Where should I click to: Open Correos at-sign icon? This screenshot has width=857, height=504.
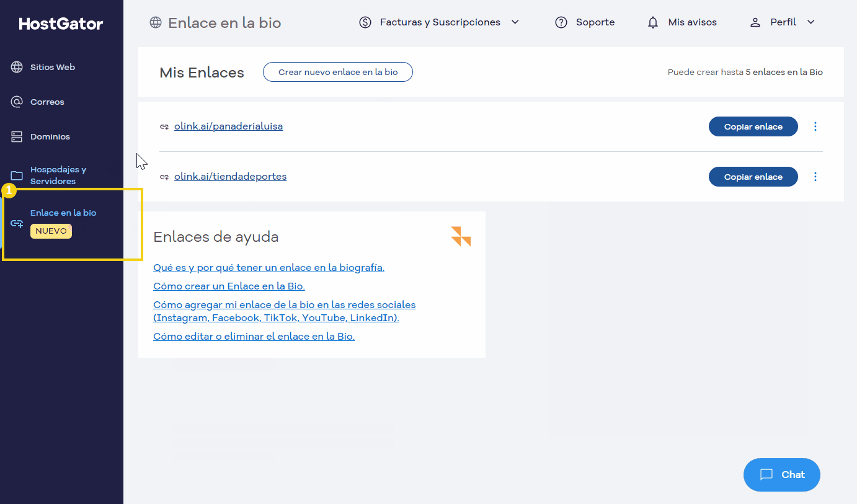[x=17, y=102]
